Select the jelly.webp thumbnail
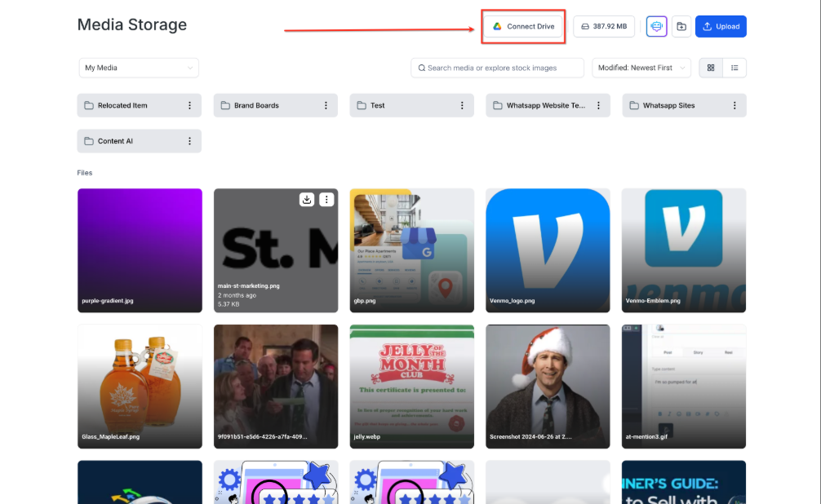The width and height of the screenshot is (821, 504). click(412, 387)
